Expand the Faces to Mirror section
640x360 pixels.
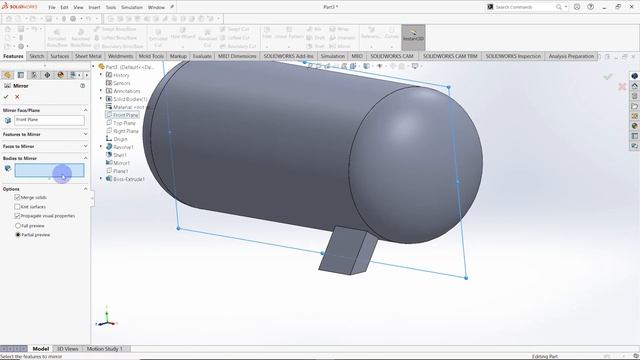85,146
